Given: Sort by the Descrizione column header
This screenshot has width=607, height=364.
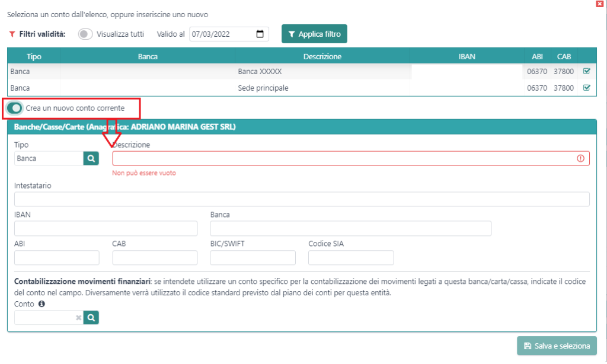Looking at the screenshot, I should (322, 57).
